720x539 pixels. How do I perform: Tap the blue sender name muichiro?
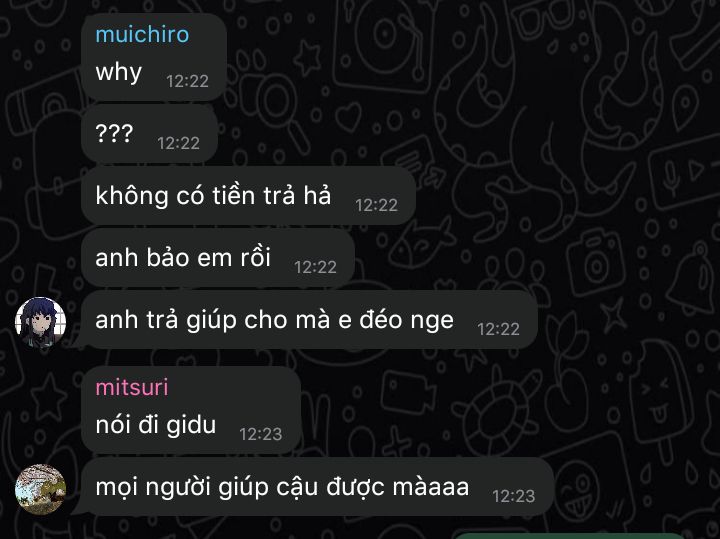[142, 34]
